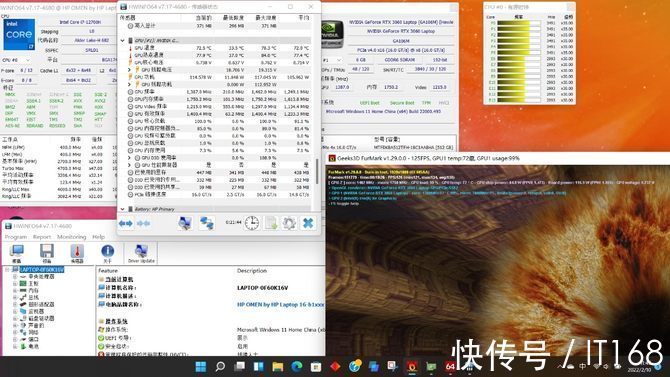The image size is (670, 377).
Task: Click the logging file icon in sensors toolbar
Action: click(x=271, y=223)
